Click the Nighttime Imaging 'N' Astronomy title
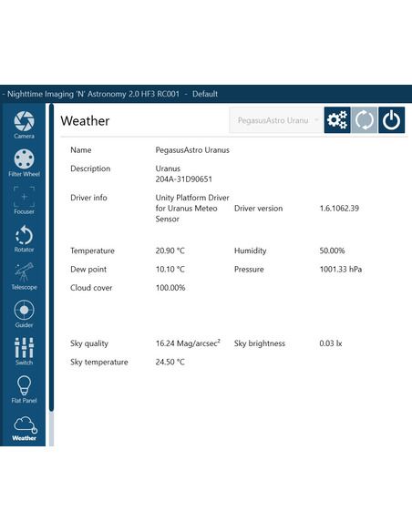This screenshot has height=532, width=412. click(93, 94)
